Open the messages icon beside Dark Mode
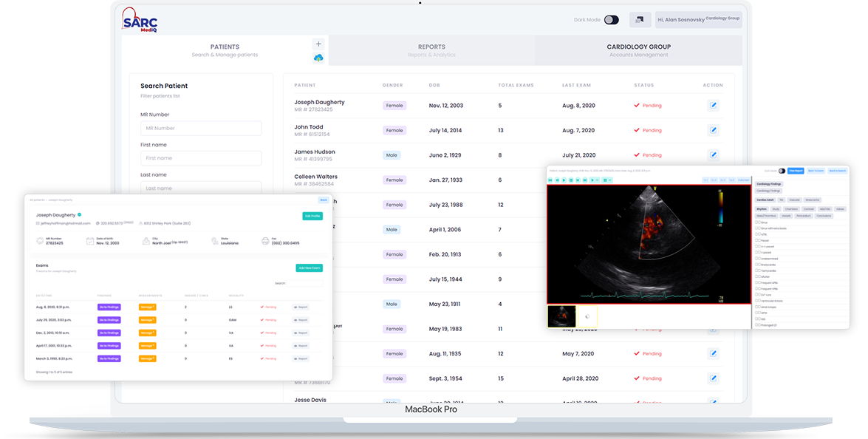The height and width of the screenshot is (439, 868). tap(639, 20)
